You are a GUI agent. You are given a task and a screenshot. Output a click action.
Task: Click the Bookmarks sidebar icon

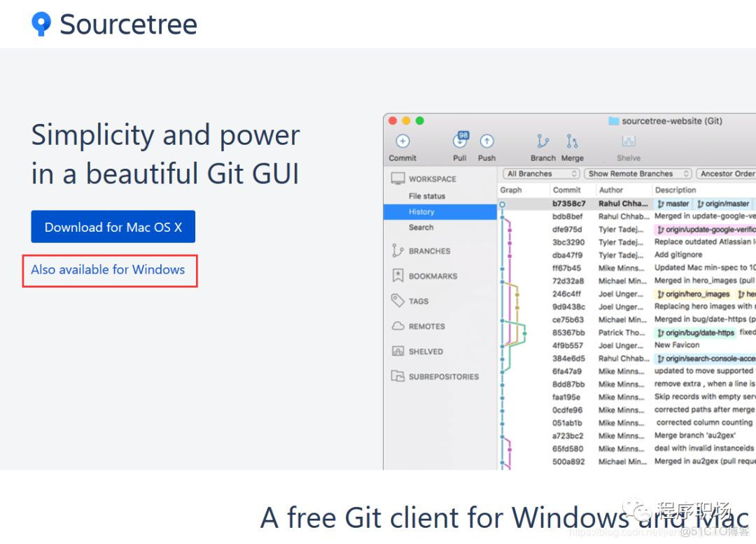tap(398, 276)
